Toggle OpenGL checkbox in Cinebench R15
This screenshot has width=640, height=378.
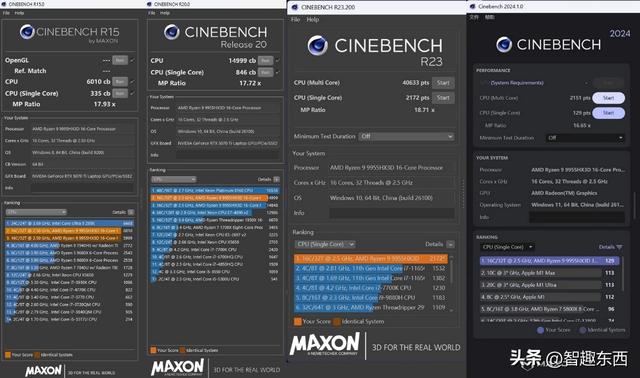132,60
